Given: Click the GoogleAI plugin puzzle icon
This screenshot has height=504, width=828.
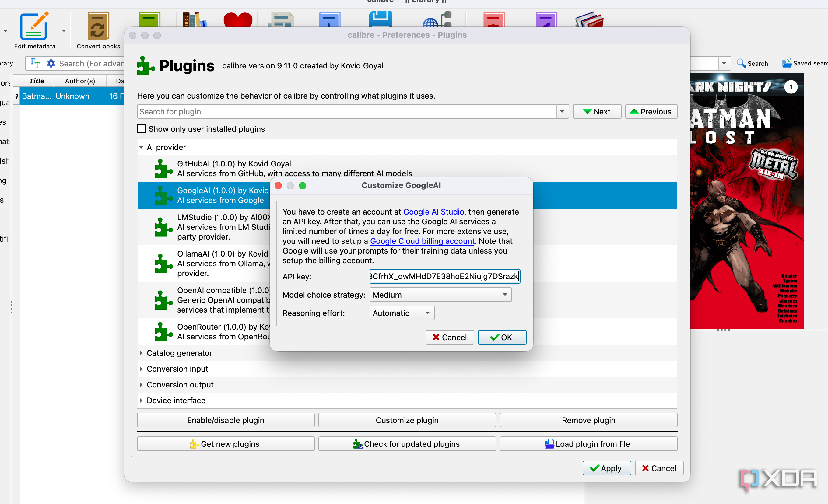Looking at the screenshot, I should 163,195.
